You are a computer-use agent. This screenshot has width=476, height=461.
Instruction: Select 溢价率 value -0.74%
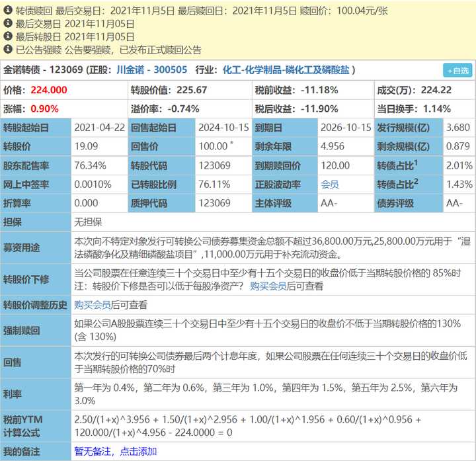pyautogui.click(x=183, y=108)
